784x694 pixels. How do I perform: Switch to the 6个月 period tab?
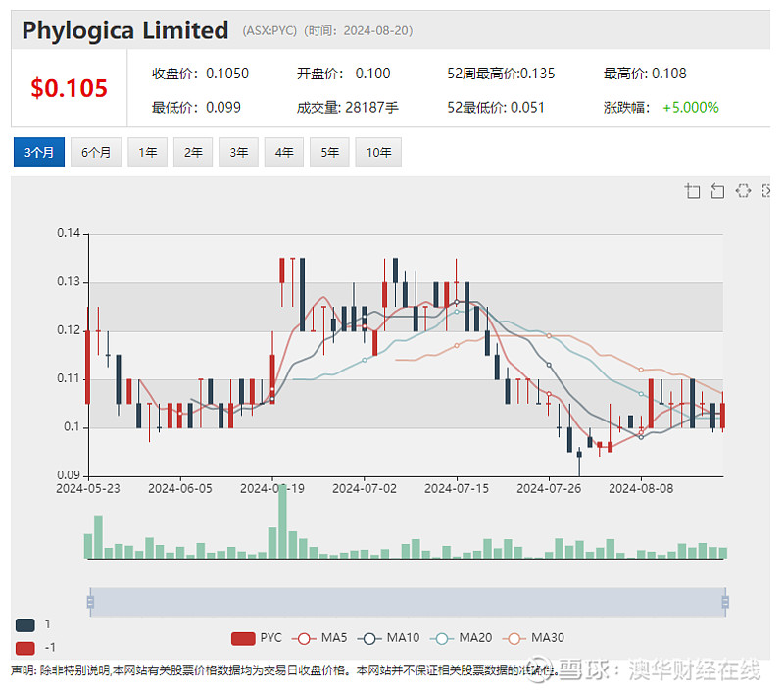pos(95,152)
